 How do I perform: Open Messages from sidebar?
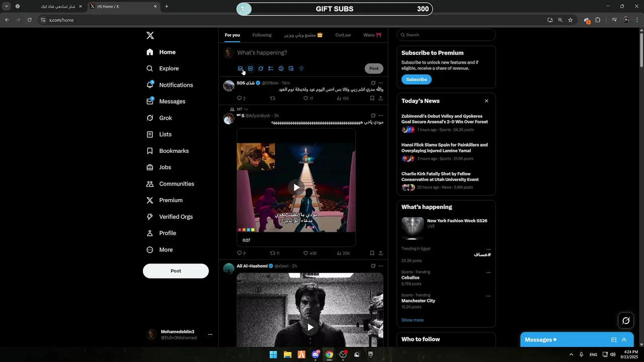167,102
